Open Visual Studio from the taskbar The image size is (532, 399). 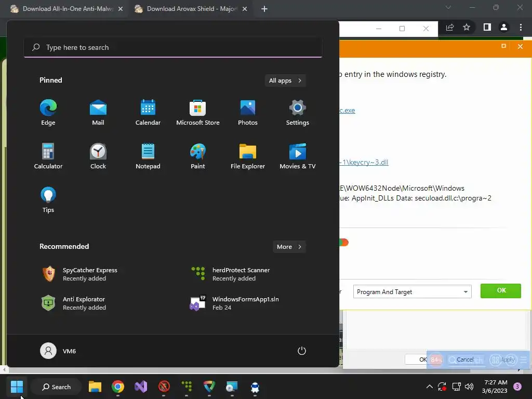[x=141, y=387]
